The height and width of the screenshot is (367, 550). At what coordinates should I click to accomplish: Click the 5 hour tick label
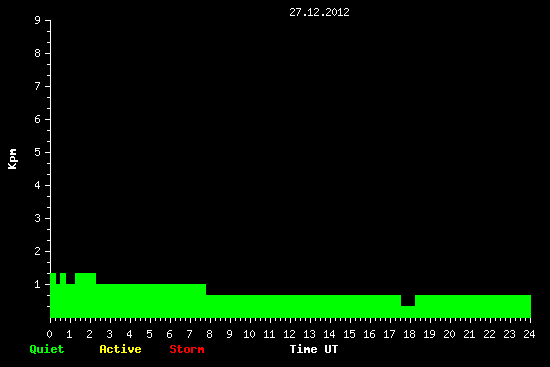point(149,334)
